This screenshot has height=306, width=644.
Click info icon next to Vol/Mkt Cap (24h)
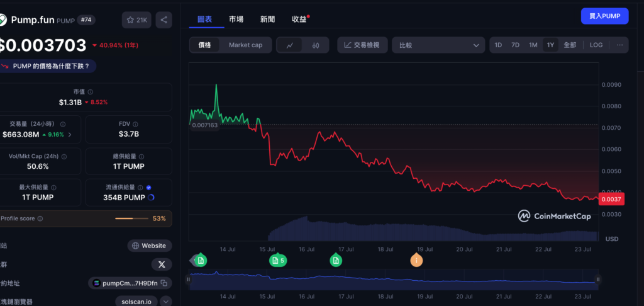[x=64, y=157]
